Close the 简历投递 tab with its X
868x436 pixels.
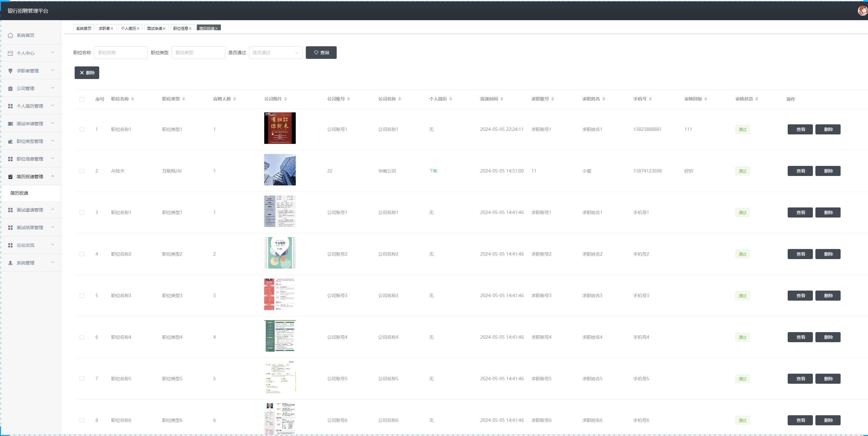pos(216,29)
